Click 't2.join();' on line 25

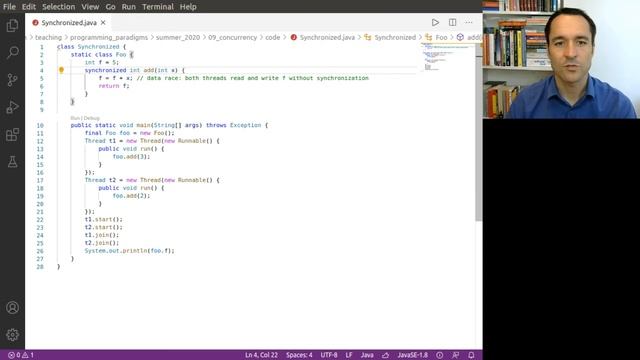102,243
